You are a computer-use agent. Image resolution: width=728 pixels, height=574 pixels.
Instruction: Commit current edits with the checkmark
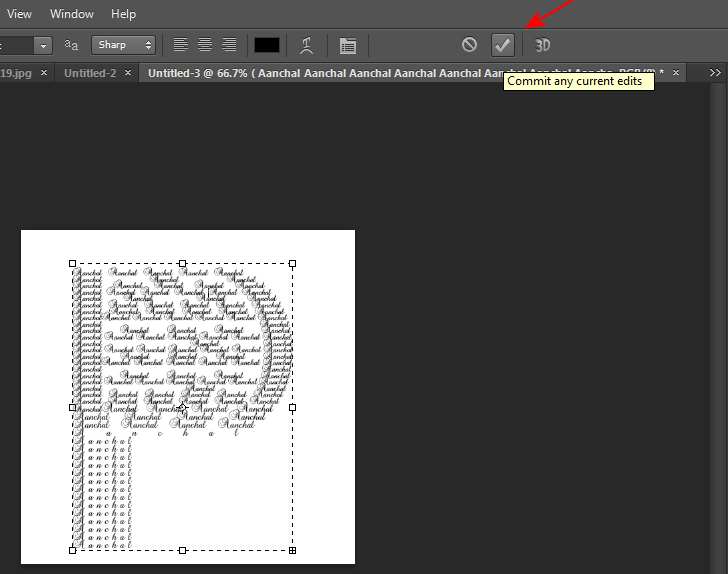click(x=502, y=45)
